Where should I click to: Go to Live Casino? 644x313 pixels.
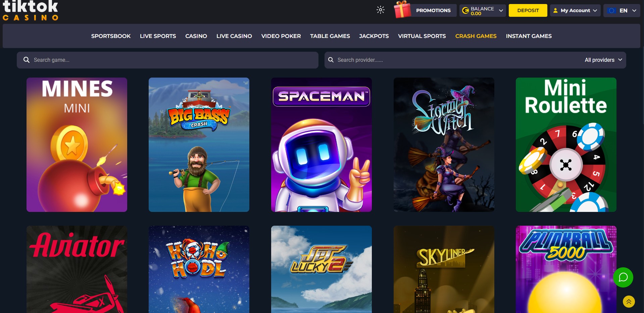click(x=234, y=36)
